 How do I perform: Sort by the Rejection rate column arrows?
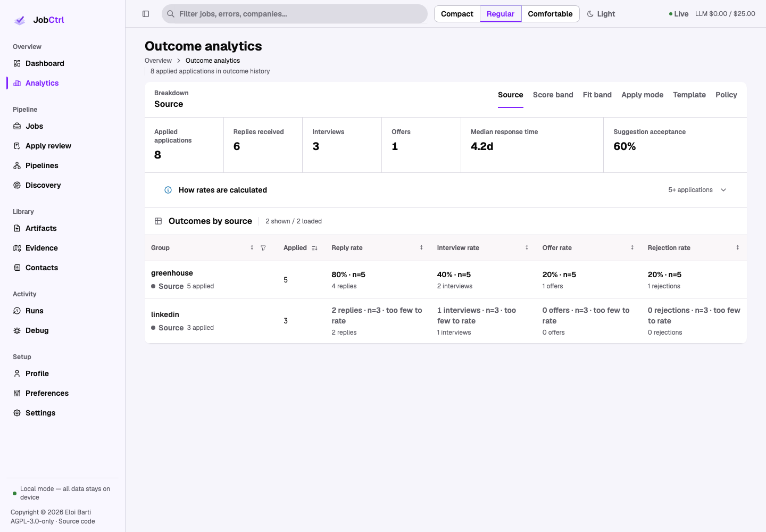(737, 247)
